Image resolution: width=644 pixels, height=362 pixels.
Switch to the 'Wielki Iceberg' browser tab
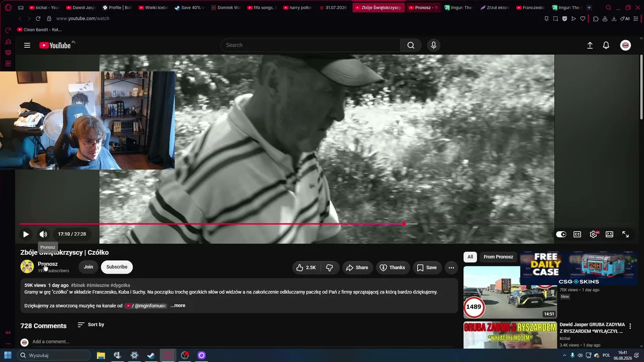[153, 8]
